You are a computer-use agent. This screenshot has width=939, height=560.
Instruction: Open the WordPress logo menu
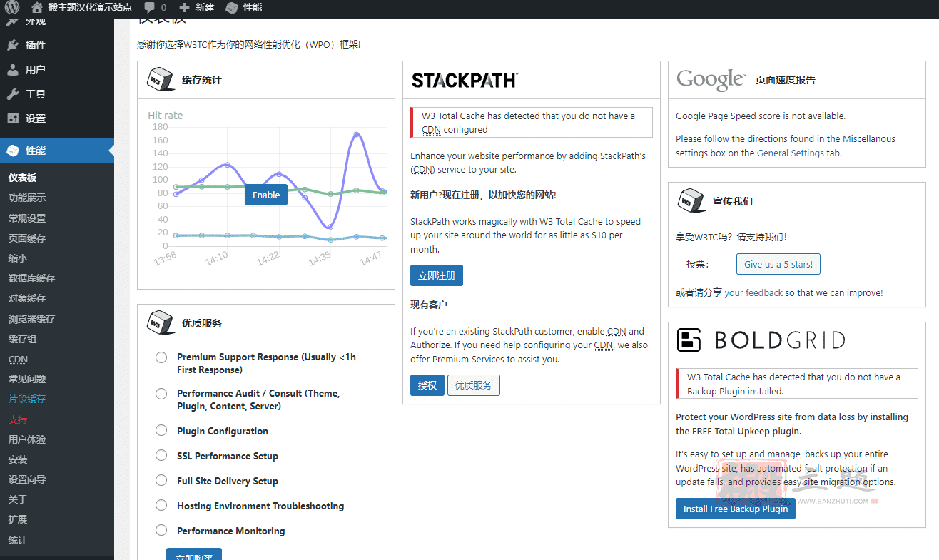[12, 8]
